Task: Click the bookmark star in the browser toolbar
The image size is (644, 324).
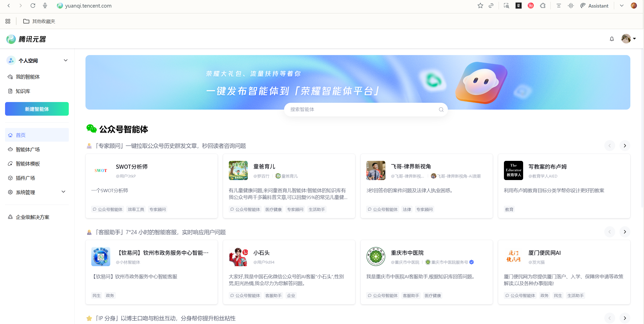Action: [x=480, y=6]
